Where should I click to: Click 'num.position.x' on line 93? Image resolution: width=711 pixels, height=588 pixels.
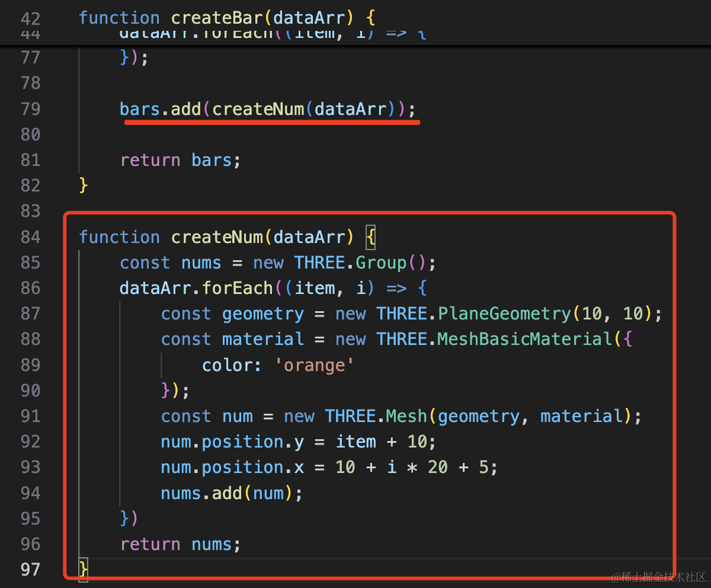point(232,467)
